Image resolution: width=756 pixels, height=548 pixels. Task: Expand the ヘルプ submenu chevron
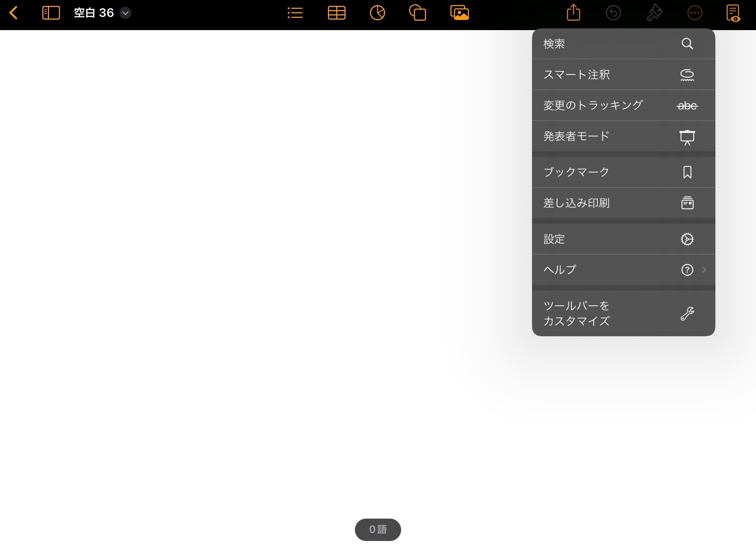click(x=704, y=270)
